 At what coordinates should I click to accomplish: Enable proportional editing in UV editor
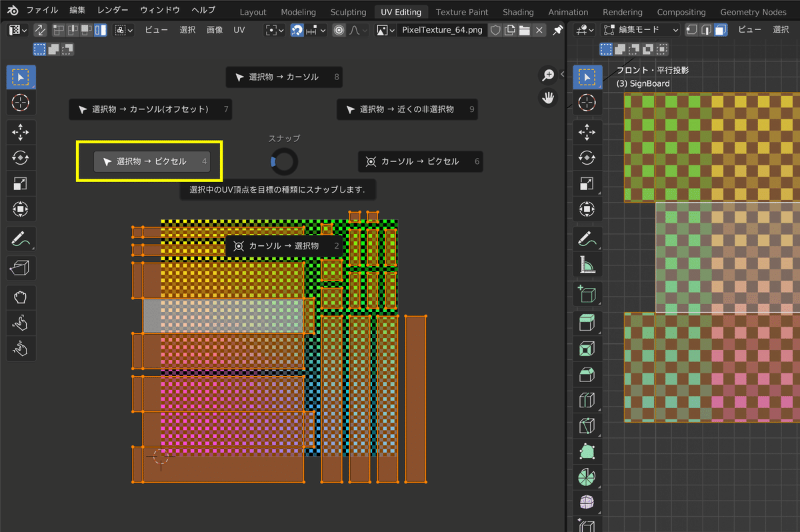pos(339,30)
